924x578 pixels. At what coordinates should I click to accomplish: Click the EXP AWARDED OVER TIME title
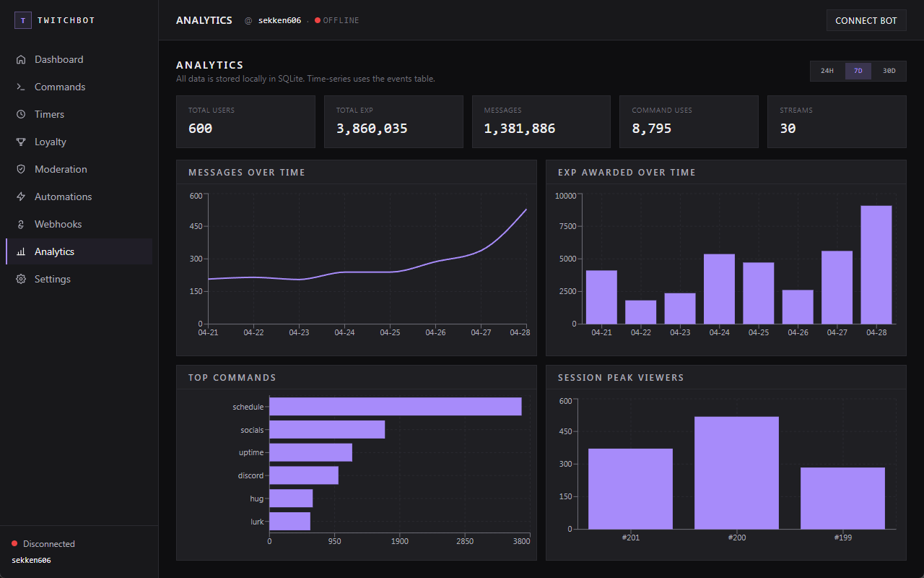coord(627,173)
